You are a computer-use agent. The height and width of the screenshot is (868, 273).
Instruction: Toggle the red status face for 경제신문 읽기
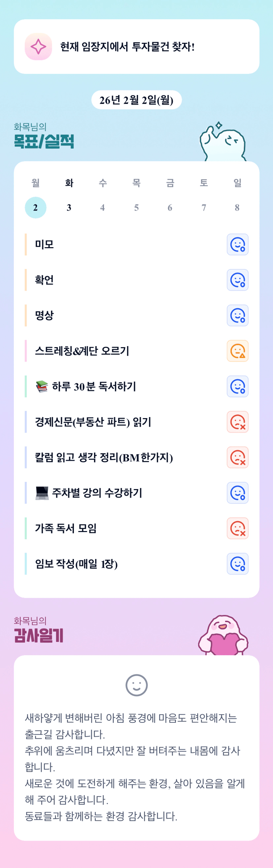click(x=238, y=422)
